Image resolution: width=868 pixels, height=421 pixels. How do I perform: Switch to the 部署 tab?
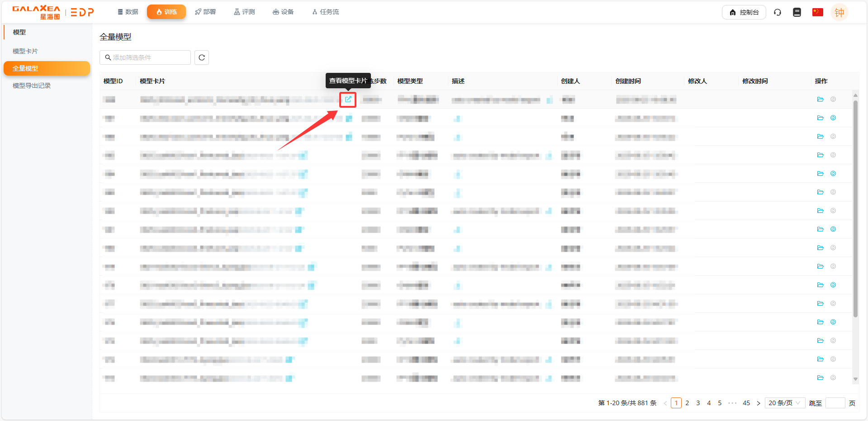(x=205, y=12)
